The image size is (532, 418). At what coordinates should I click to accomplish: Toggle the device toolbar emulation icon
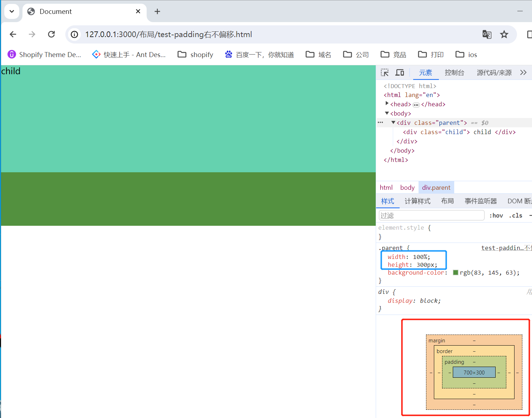click(x=400, y=72)
